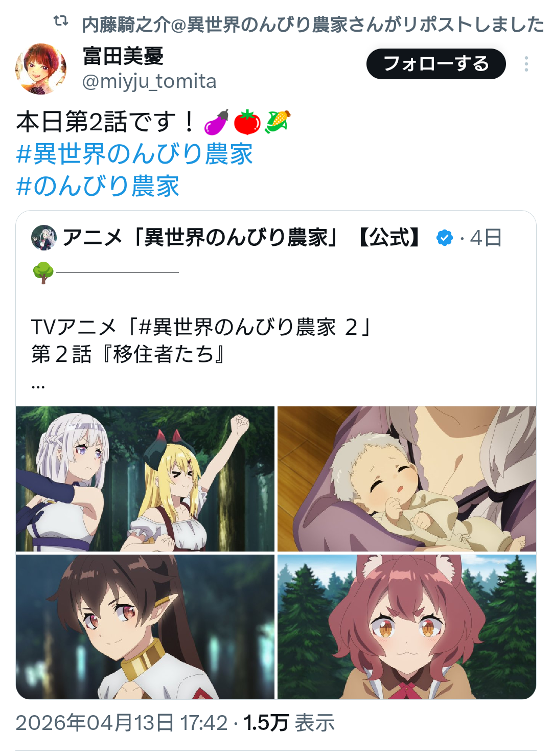Screen dimensions: 552x756
Task: Open the three-dot more options menu
Action: pyautogui.click(x=526, y=64)
